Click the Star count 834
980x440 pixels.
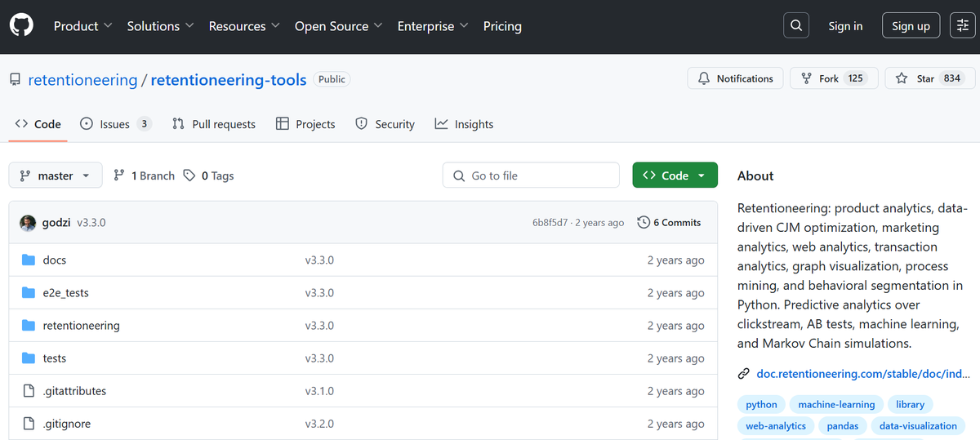[951, 78]
